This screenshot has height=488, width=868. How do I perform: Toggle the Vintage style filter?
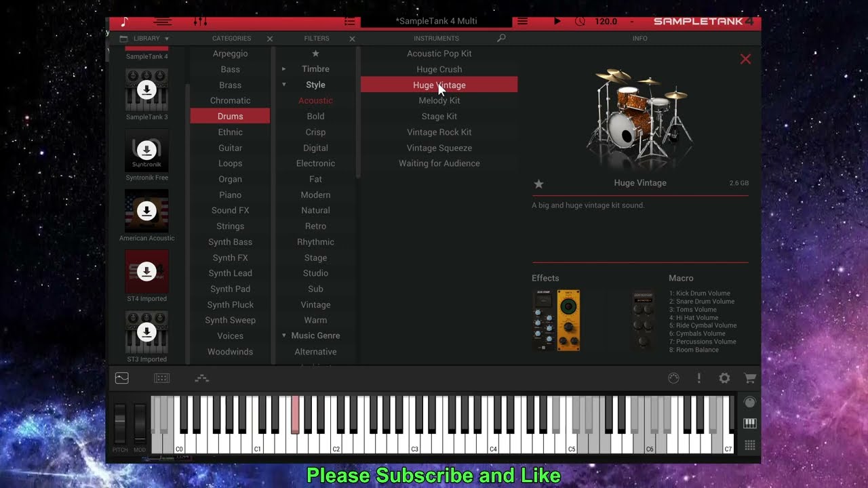coord(315,305)
